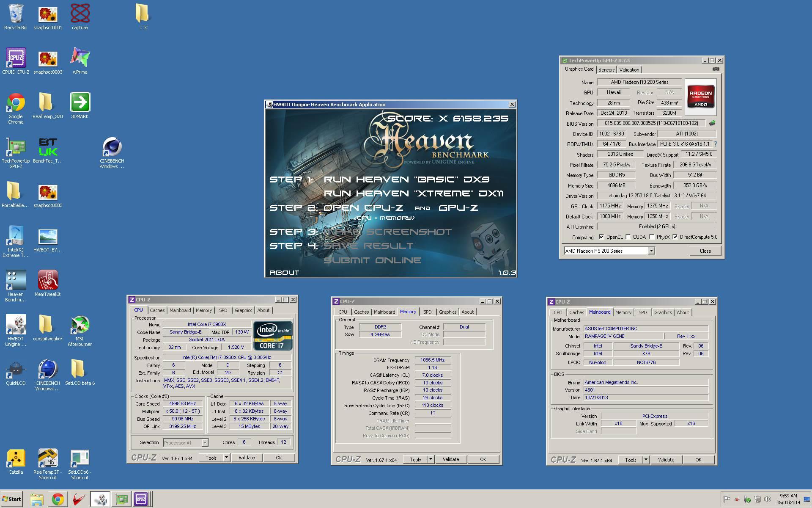
Task: Switch to Sensors tab in GPU-Z
Action: 606,70
